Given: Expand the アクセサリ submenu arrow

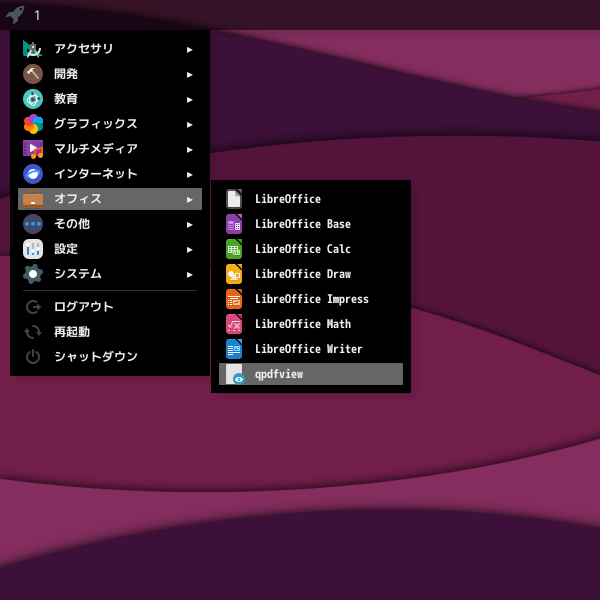Looking at the screenshot, I should click(x=190, y=49).
